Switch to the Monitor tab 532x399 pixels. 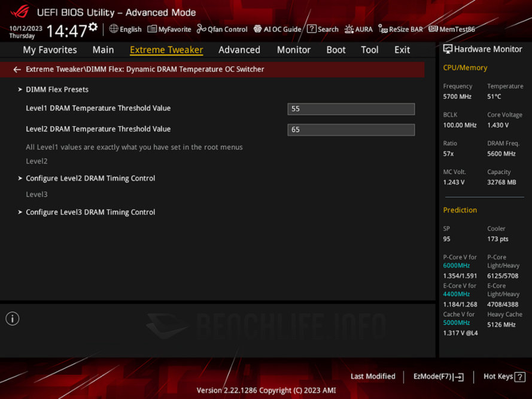click(x=293, y=50)
